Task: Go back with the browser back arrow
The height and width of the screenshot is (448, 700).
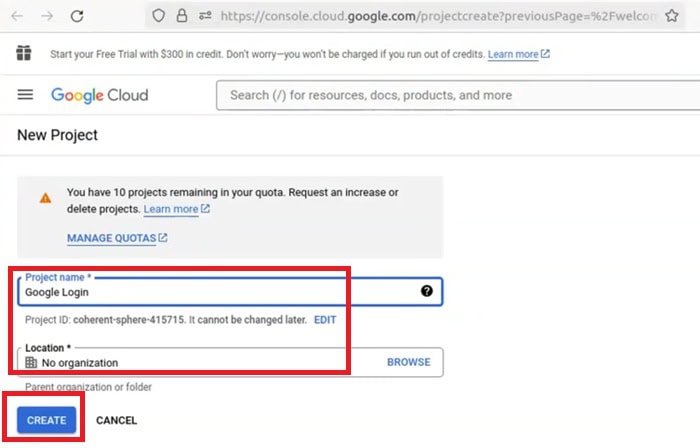Action: click(17, 17)
